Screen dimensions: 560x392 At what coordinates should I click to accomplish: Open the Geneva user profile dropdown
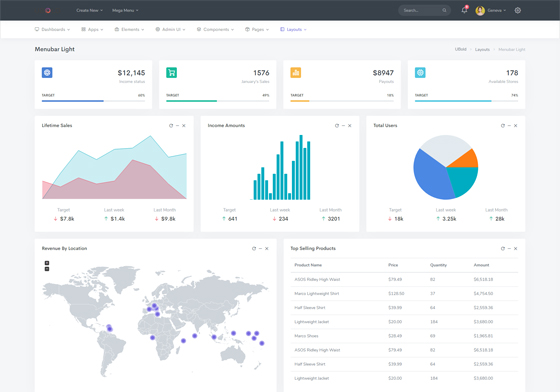click(x=491, y=10)
